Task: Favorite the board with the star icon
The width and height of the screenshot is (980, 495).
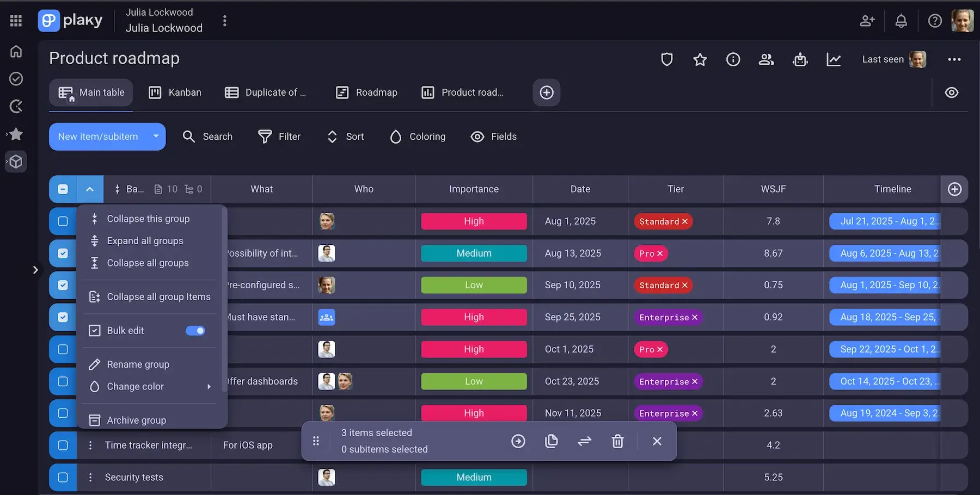Action: click(700, 59)
